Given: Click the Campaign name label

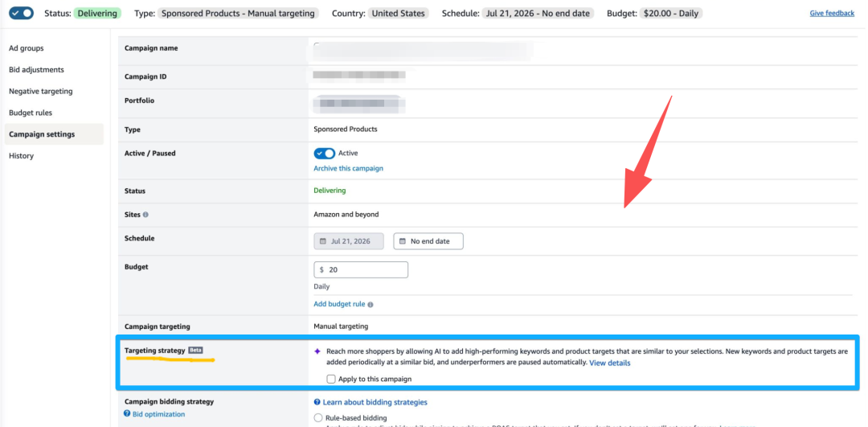Looking at the screenshot, I should tap(151, 48).
